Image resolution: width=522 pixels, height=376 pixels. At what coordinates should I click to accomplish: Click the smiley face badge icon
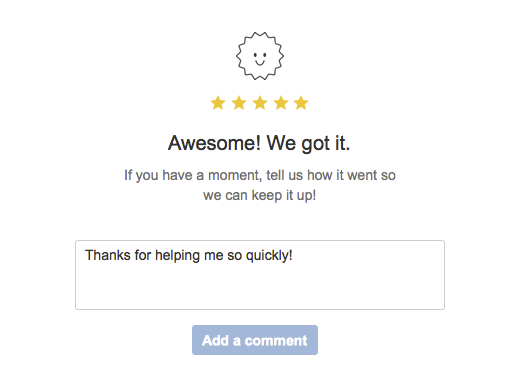tap(260, 56)
